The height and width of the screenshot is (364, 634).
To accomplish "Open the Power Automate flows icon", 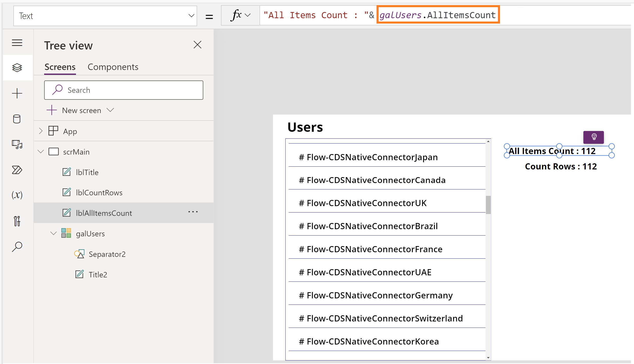I will (17, 170).
